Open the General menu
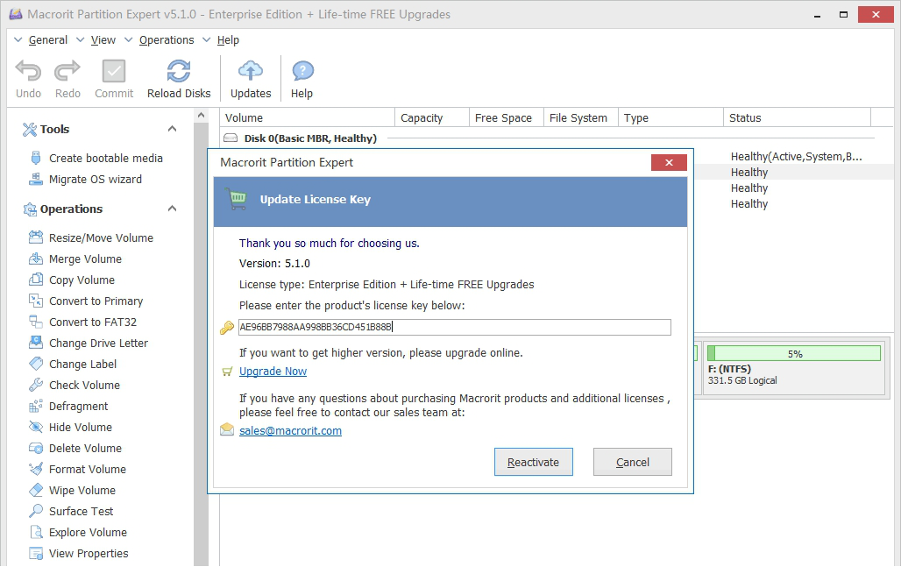The height and width of the screenshot is (588, 901). pos(47,39)
